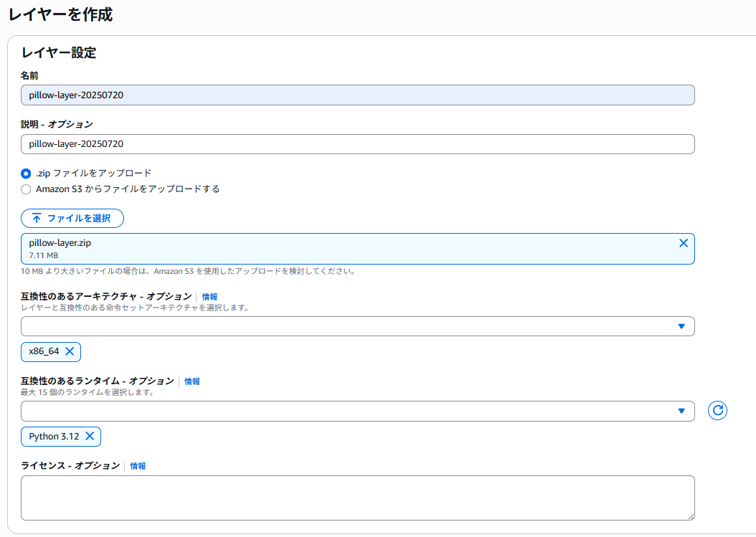
Task: Refresh the compatible runtimes list
Action: point(717,411)
